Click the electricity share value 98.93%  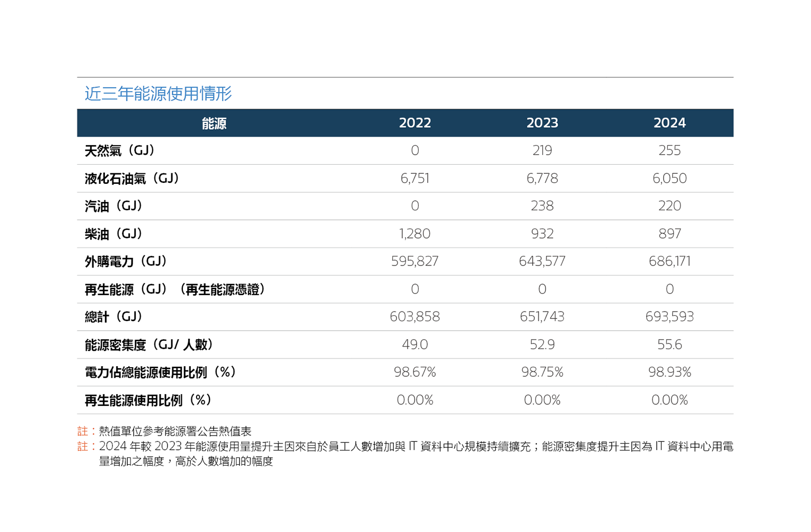pos(669,373)
